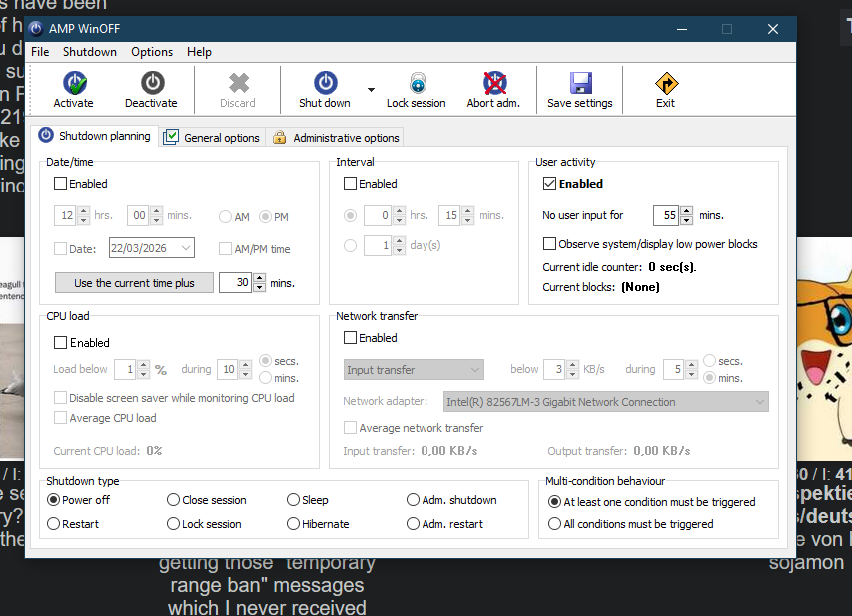Screen dimensions: 852x616
Task: Check the AM/PM time checkbox
Action: 225,249
